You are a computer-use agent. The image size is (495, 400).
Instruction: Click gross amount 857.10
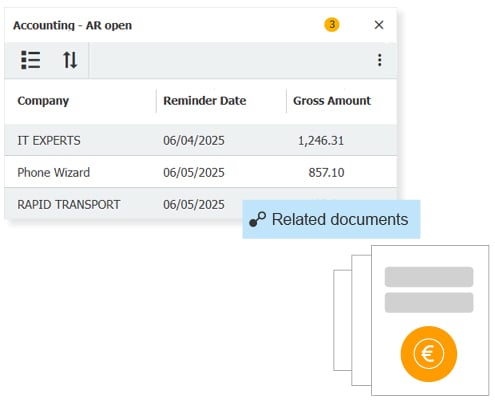pyautogui.click(x=326, y=172)
